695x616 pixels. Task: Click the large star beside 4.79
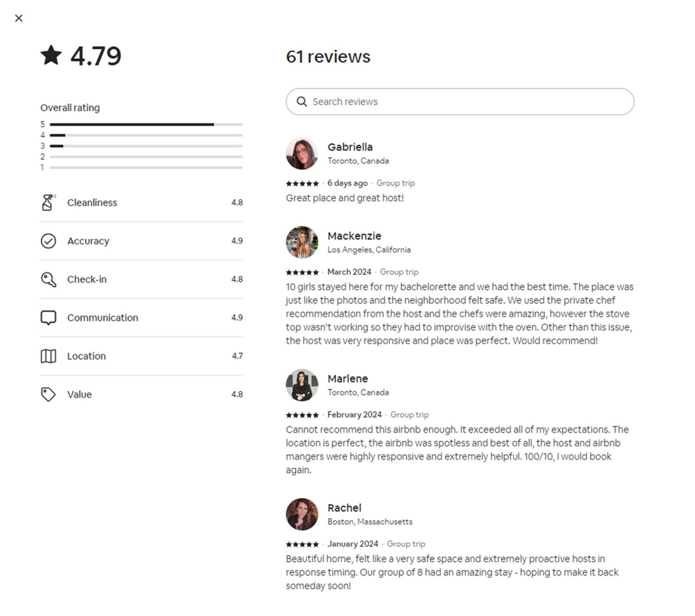(x=51, y=56)
